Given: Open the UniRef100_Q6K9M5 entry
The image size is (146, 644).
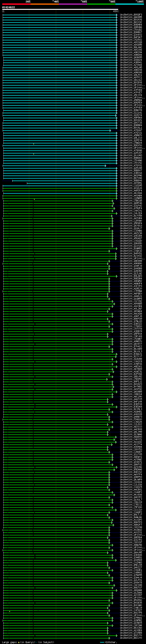Looking at the screenshot, I should click(x=131, y=17).
